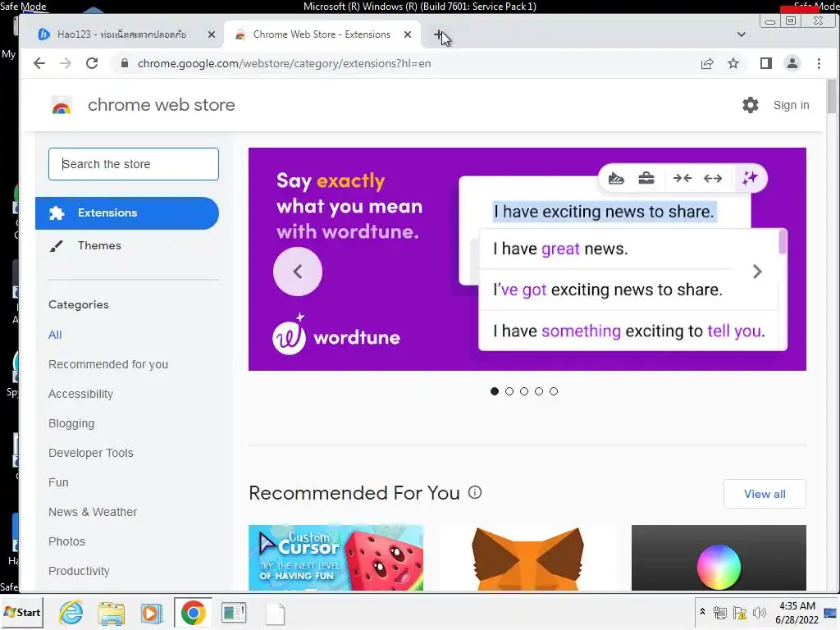Open the taskbar window-list application icon
The image size is (840, 630).
tap(234, 613)
